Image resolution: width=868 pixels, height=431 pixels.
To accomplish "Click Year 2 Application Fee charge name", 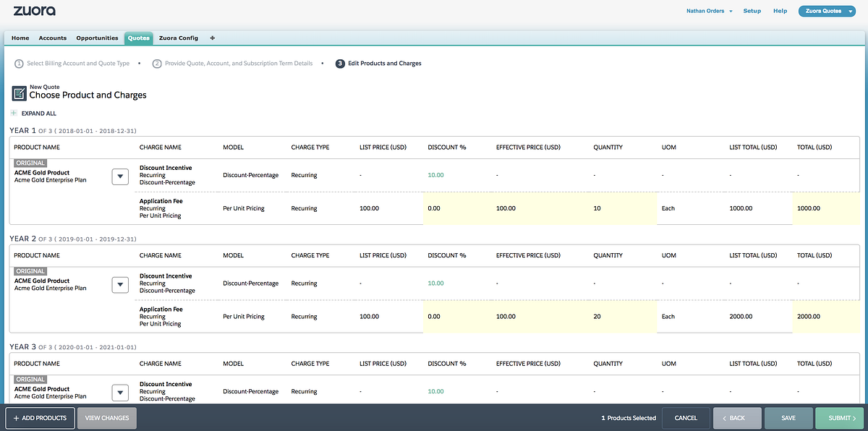I will coord(161,310).
